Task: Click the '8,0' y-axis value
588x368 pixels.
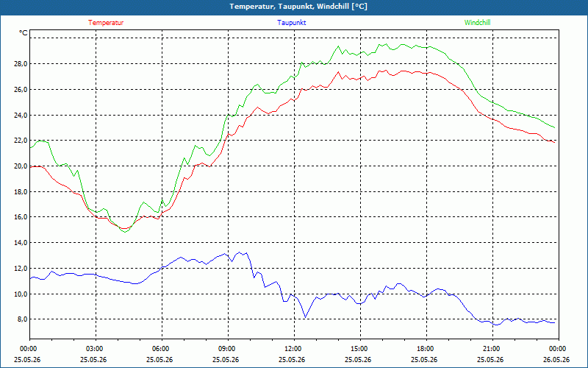Action: [x=23, y=319]
